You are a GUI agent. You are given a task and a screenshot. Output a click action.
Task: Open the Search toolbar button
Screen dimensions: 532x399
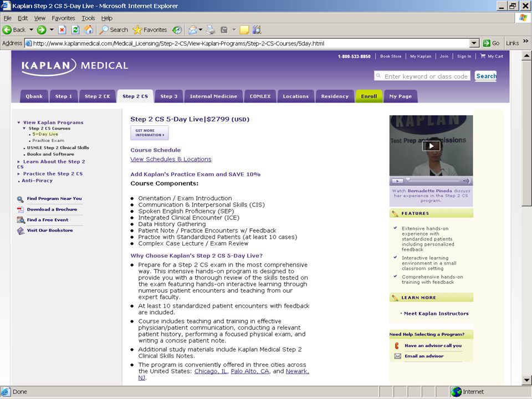pos(113,30)
